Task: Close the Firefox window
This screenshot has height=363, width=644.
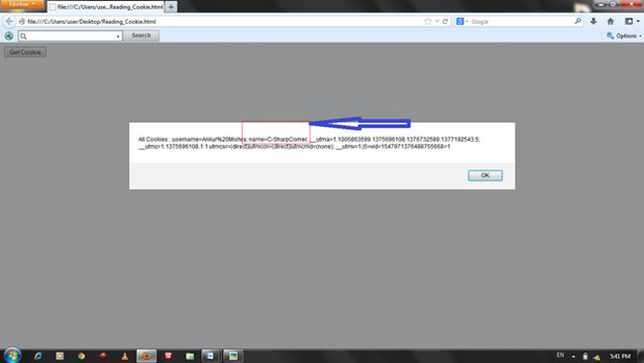Action: click(x=632, y=4)
